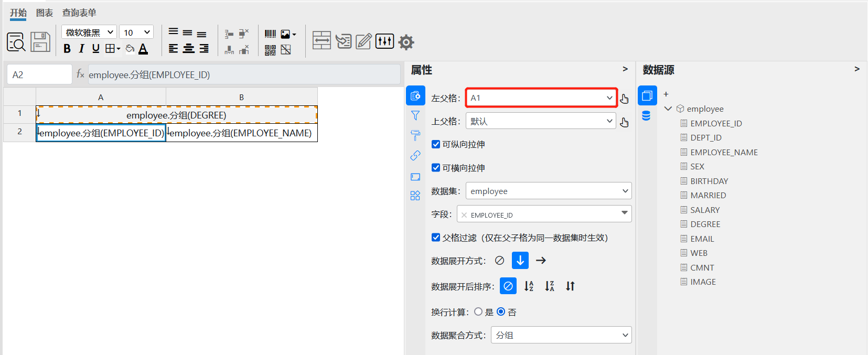Open the 上父格 dropdown
This screenshot has height=355, width=868.
(541, 121)
